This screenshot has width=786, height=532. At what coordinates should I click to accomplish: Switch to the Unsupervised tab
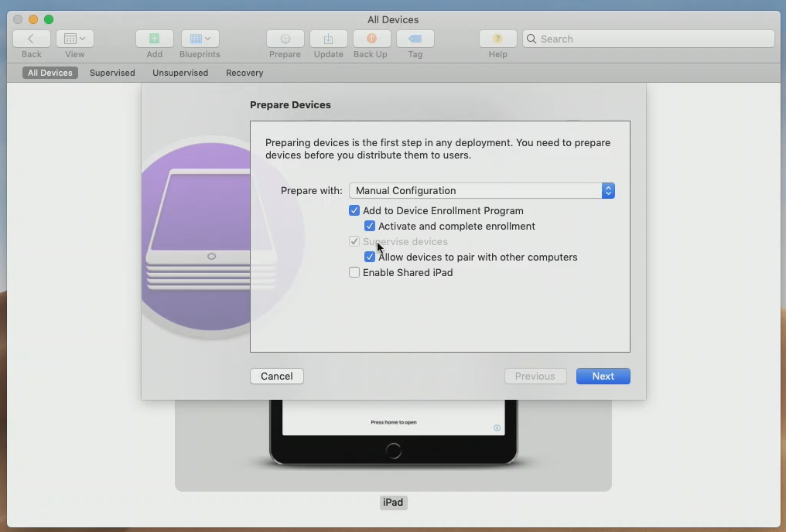coord(180,73)
